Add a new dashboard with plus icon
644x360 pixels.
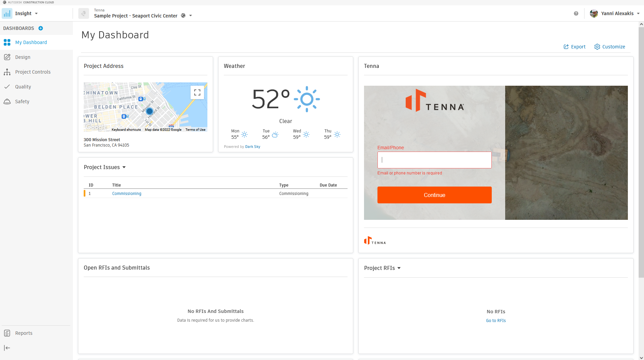41,28
